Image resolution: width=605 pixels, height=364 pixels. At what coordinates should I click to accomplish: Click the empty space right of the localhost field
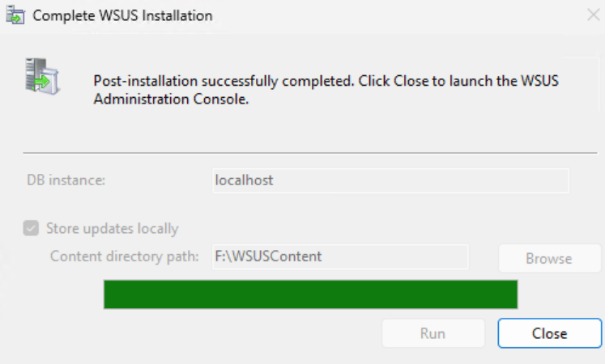click(586, 180)
